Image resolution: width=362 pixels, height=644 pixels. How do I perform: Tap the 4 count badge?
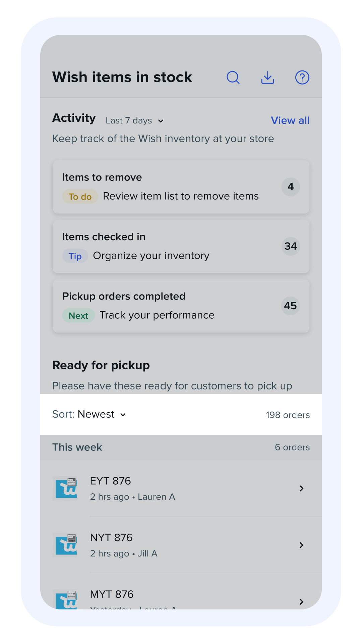[x=291, y=187]
